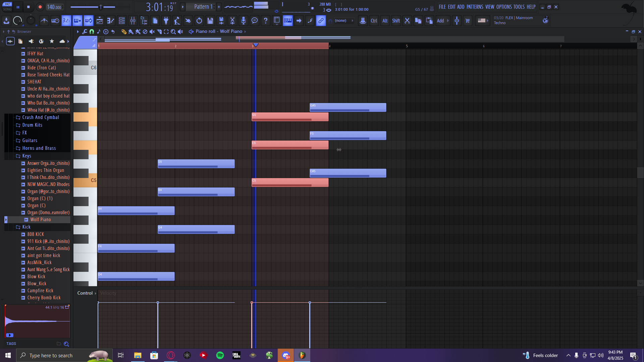The height and width of the screenshot is (362, 644).
Task: Click the record button
Action: click(40, 7)
